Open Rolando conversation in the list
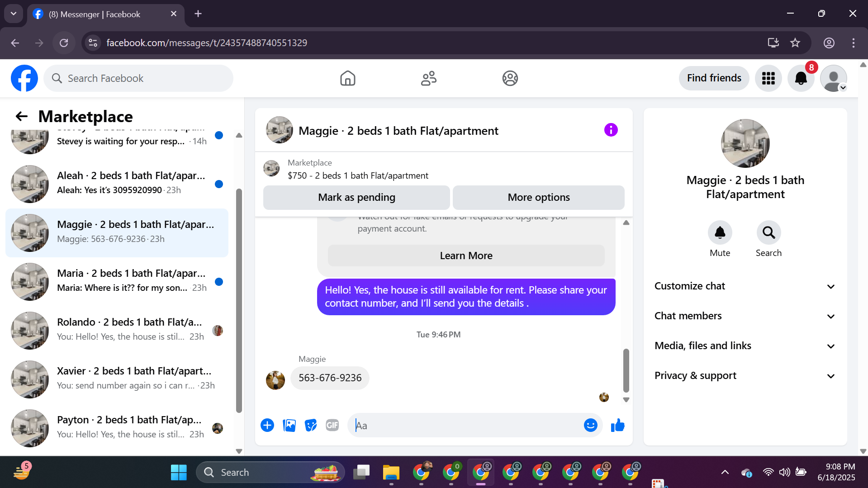The width and height of the screenshot is (868, 488). pos(117,330)
